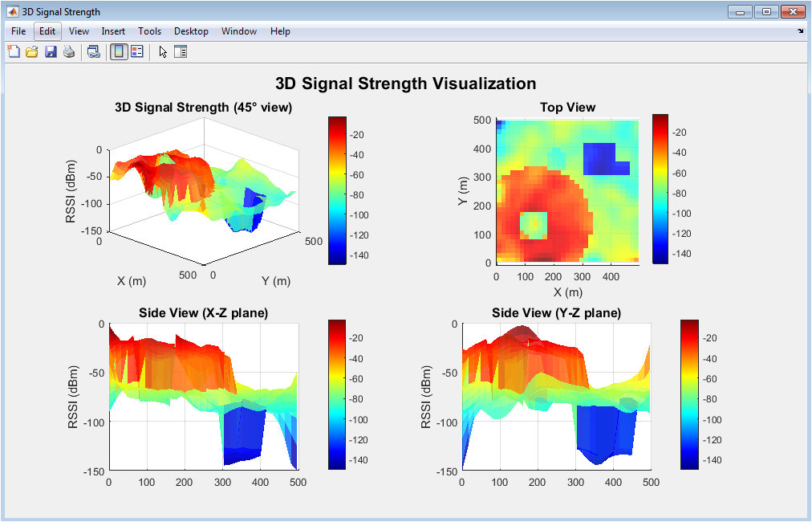
Task: Expand the Insert menu
Action: point(113,31)
